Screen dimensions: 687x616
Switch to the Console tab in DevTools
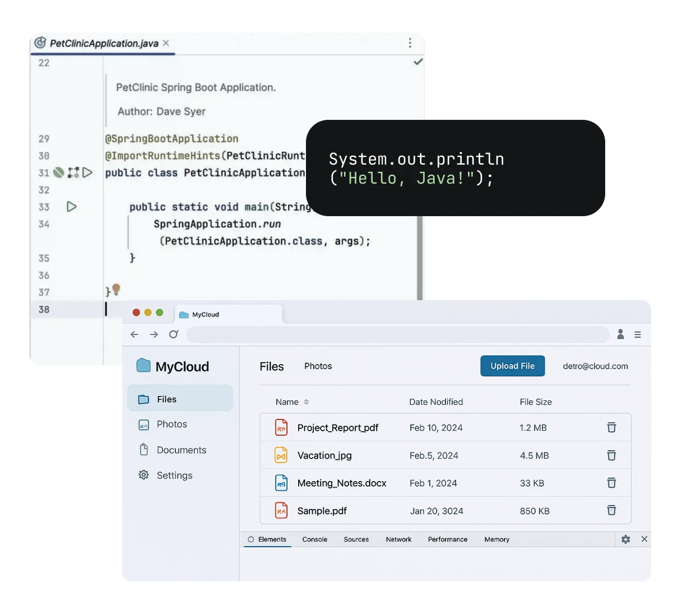[x=314, y=539]
